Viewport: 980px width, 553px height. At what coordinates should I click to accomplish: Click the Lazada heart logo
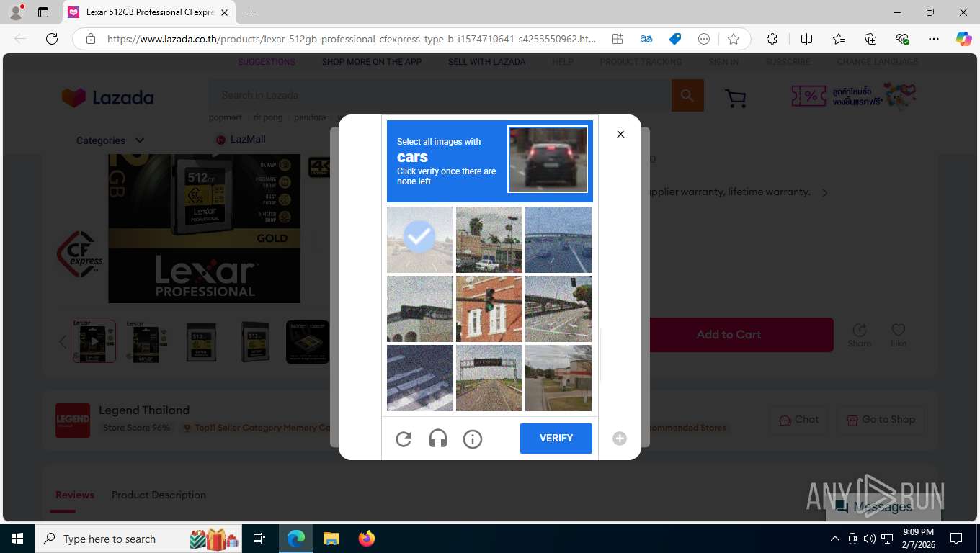click(73, 97)
